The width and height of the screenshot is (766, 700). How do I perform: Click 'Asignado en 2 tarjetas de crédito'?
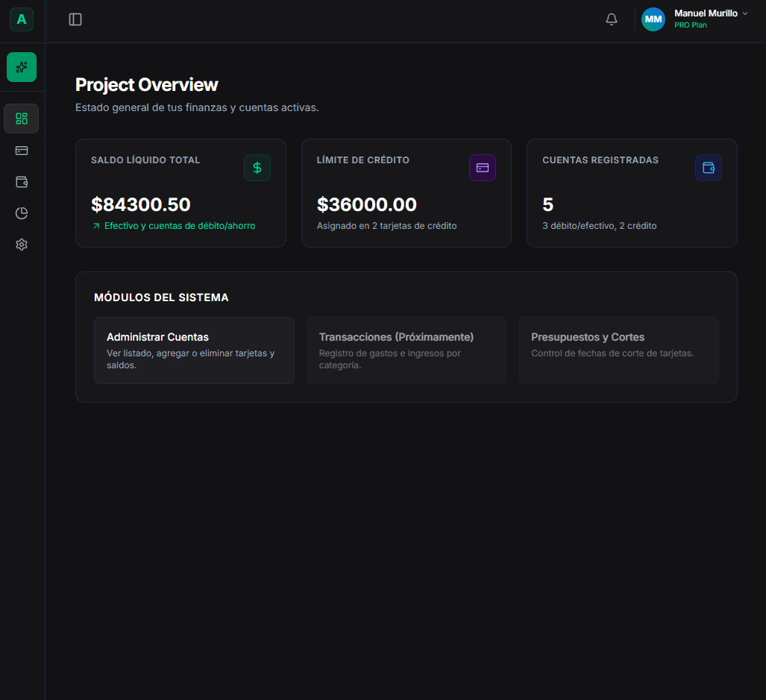point(387,226)
